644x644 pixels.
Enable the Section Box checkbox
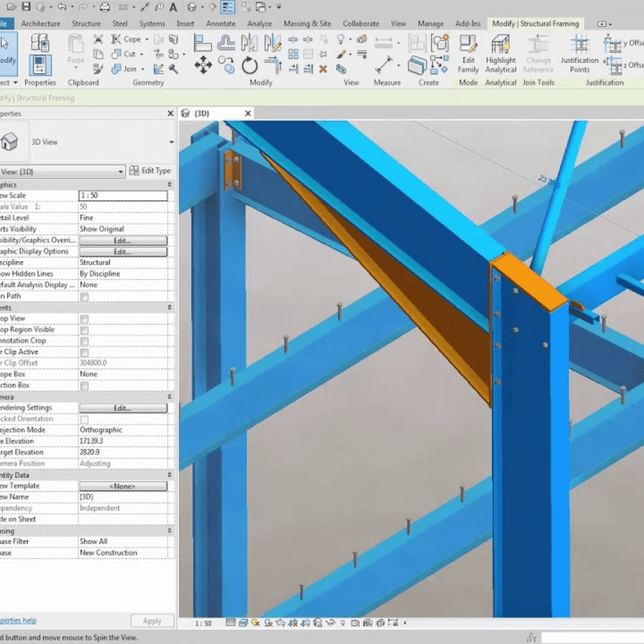85,386
